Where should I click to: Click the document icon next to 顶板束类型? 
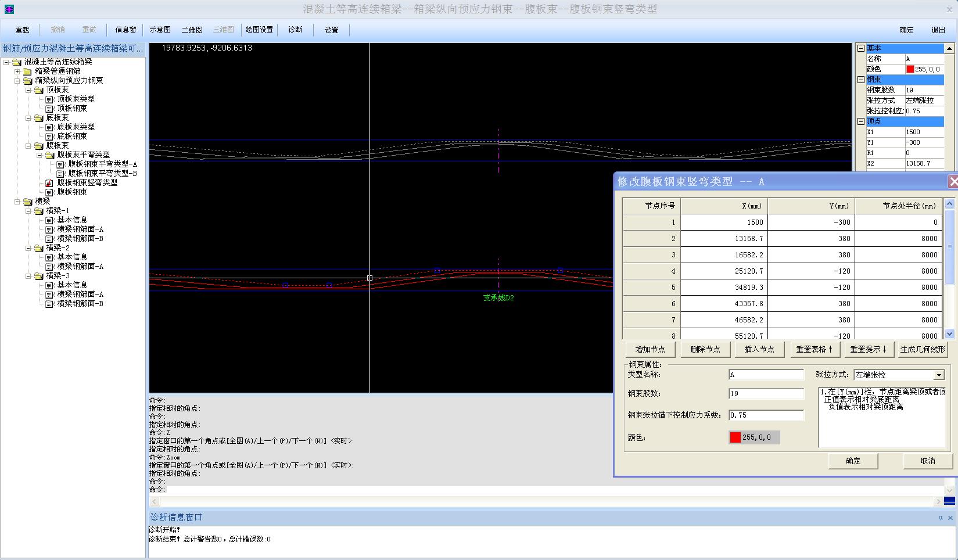(49, 99)
